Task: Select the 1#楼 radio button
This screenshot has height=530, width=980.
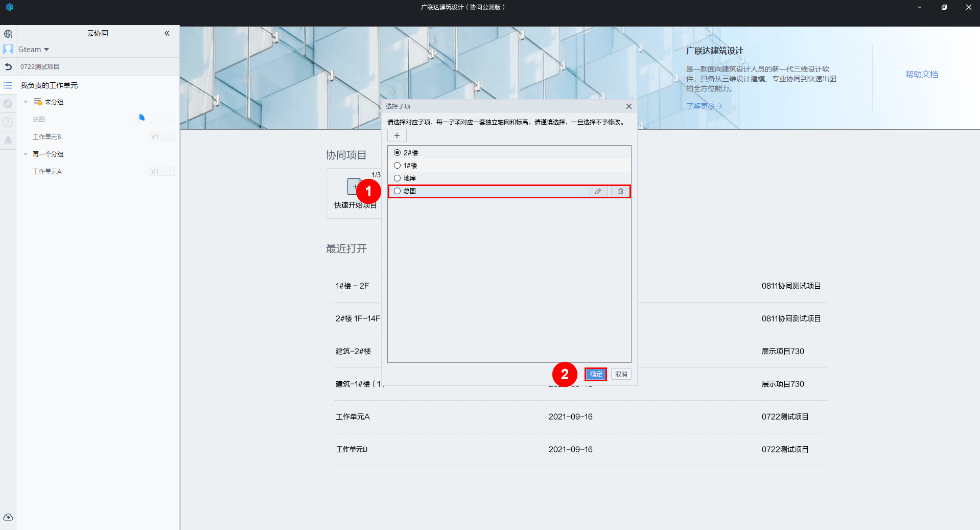Action: tap(397, 166)
